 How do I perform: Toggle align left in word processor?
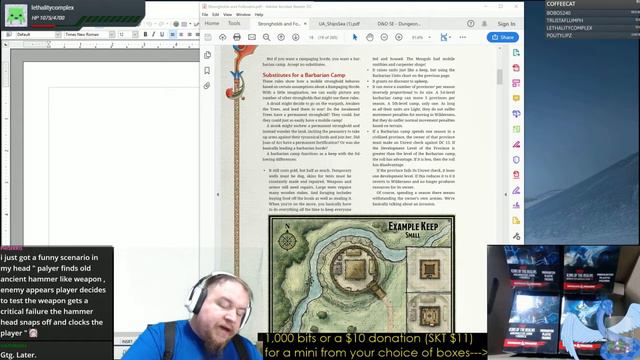172,35
